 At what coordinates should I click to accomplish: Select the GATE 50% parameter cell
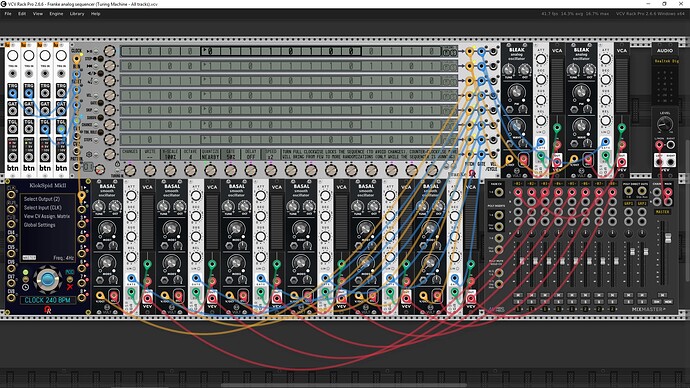230,154
